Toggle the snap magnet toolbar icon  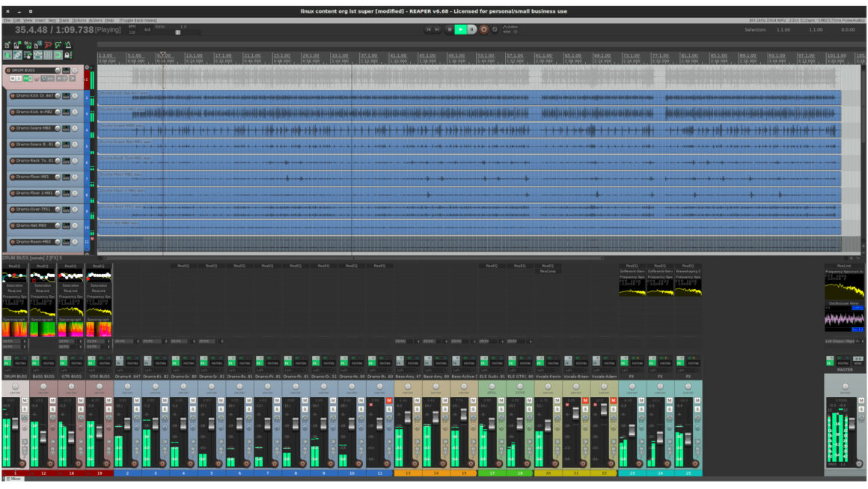[x=58, y=55]
